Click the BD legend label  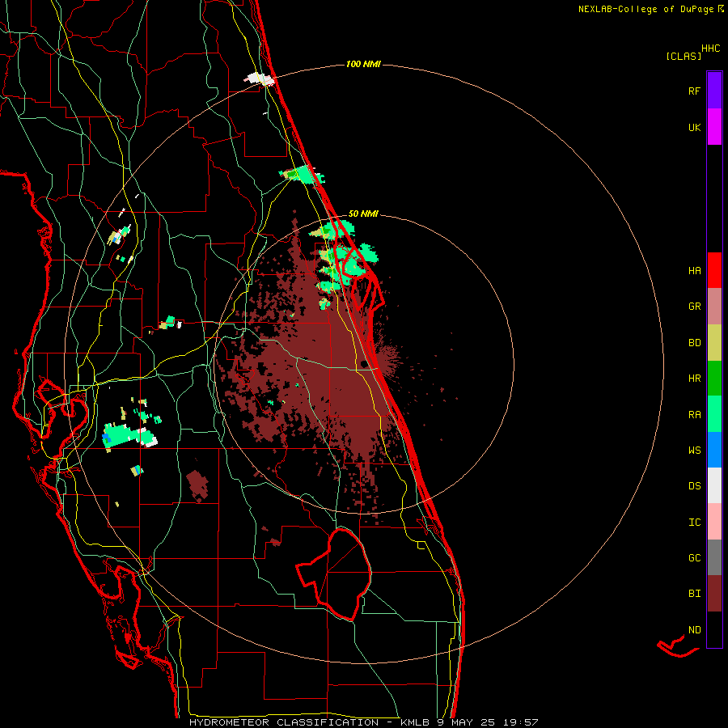coord(694,343)
